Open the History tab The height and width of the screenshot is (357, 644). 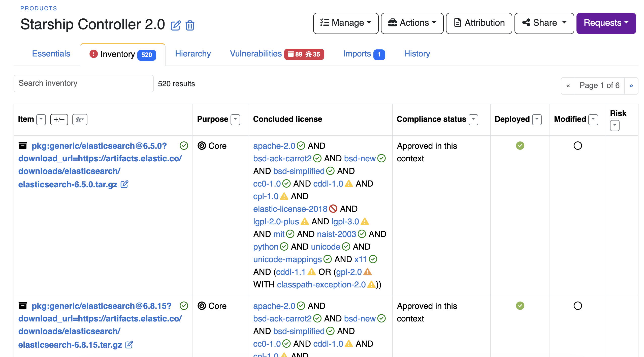tap(417, 54)
